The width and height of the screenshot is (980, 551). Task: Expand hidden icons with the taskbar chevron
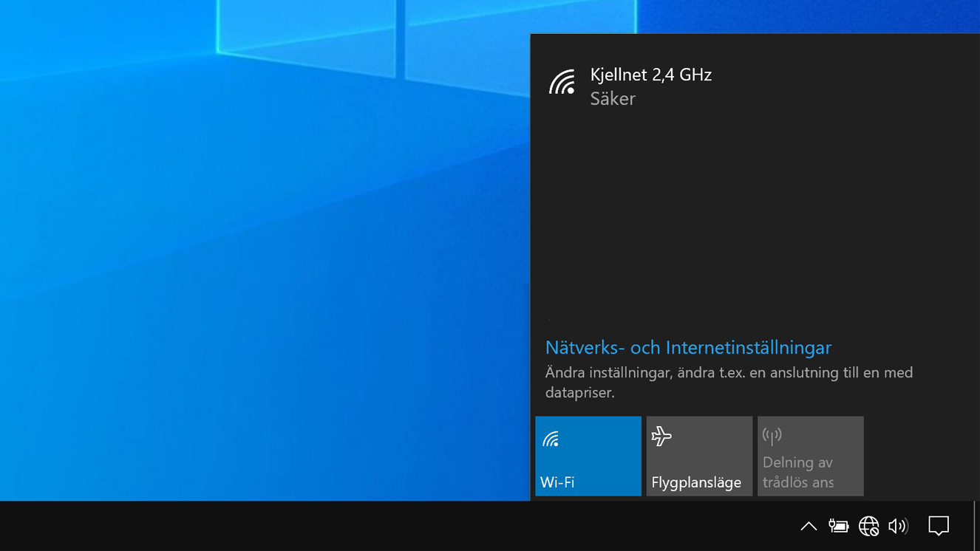coord(809,526)
